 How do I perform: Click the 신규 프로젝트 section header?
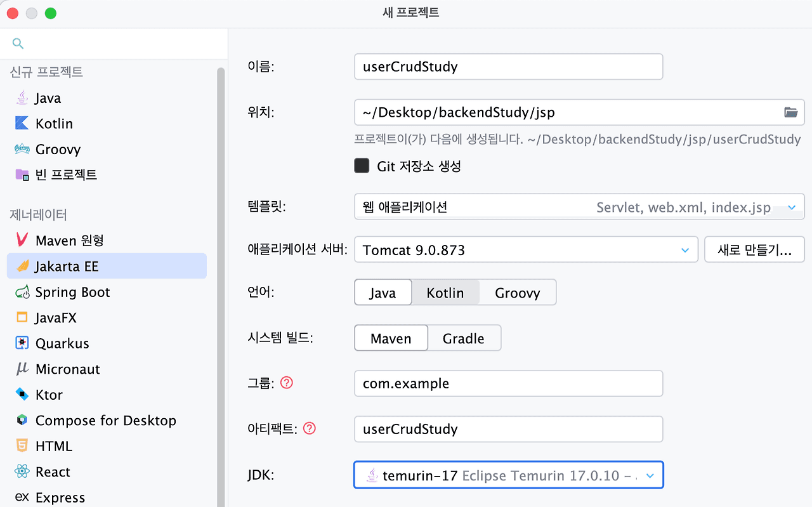click(x=46, y=72)
